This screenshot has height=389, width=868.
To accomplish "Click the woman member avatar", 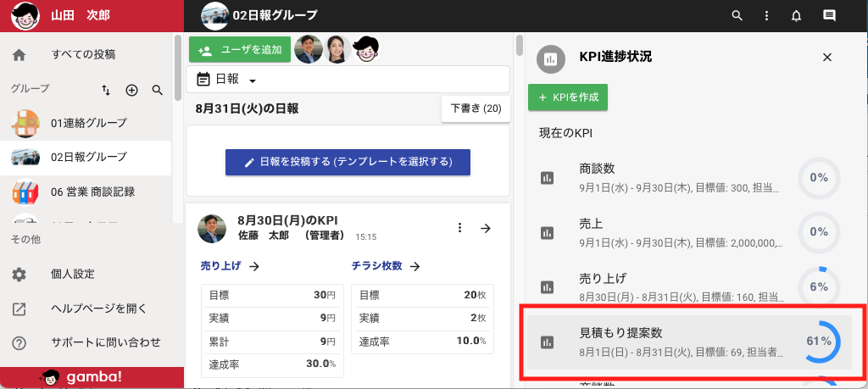I will coord(337,49).
